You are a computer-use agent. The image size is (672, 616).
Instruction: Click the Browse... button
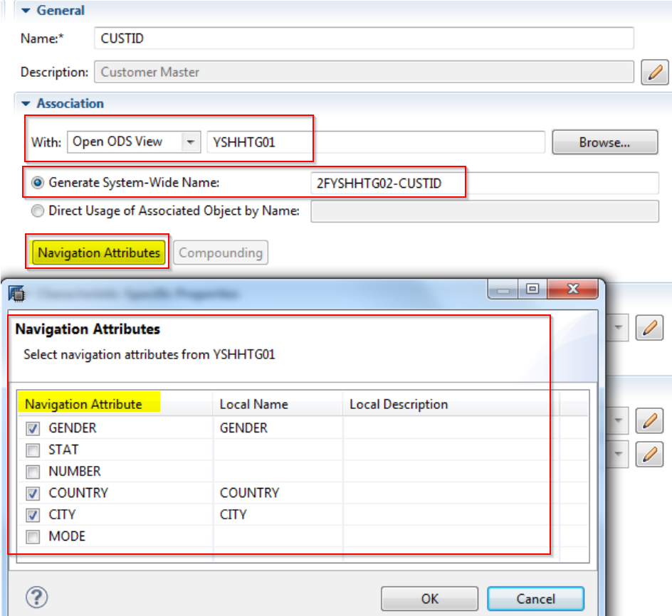point(604,142)
